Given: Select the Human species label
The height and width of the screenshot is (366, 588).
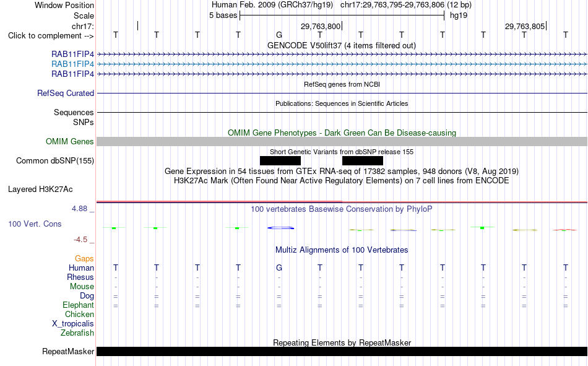Looking at the screenshot, I should 81,268.
